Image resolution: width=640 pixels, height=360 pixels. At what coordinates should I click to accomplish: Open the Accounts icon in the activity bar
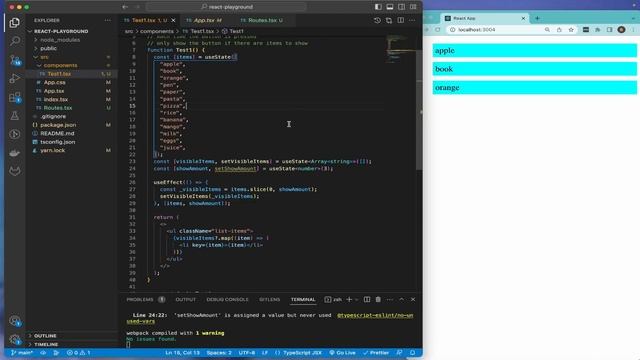coord(15,321)
